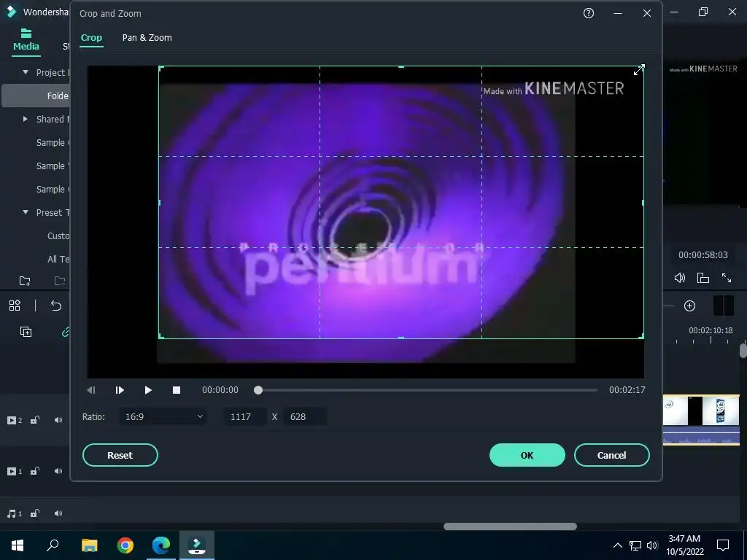The width and height of the screenshot is (747, 560).
Task: Select the Custom item under Preset Templates
Action: (x=58, y=236)
